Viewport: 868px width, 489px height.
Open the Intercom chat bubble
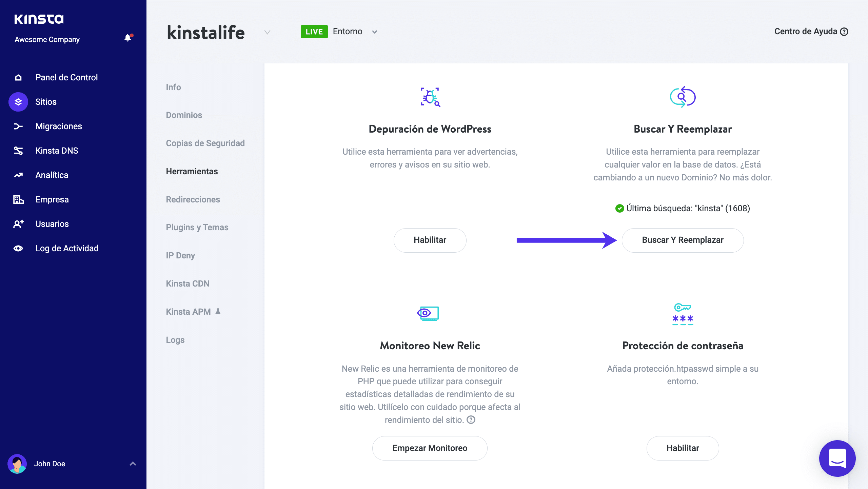tap(837, 458)
